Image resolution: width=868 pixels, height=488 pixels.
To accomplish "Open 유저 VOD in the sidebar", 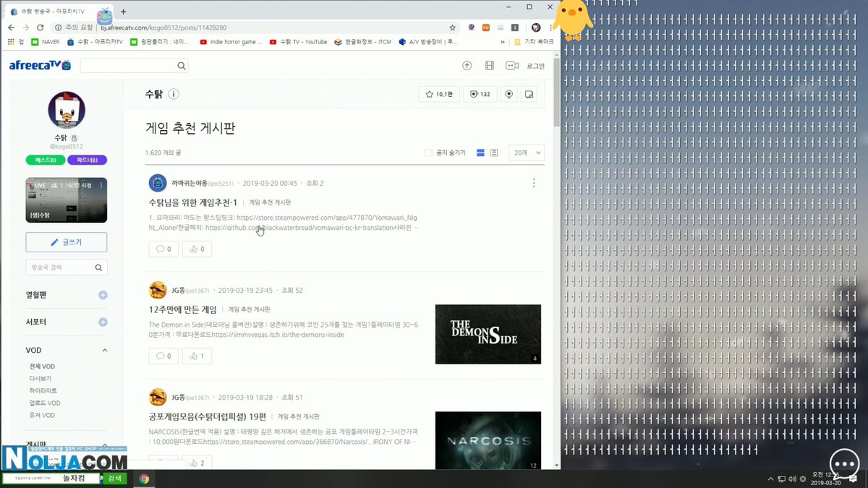I will 41,415.
